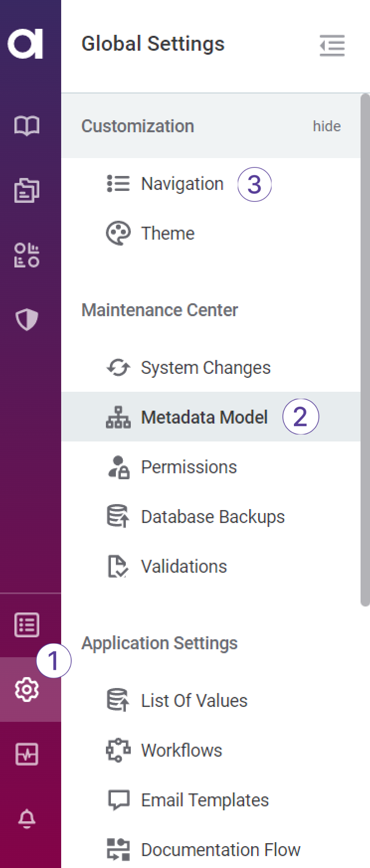This screenshot has height=868, width=370.
Task: Open List Of Values settings
Action: click(x=194, y=701)
